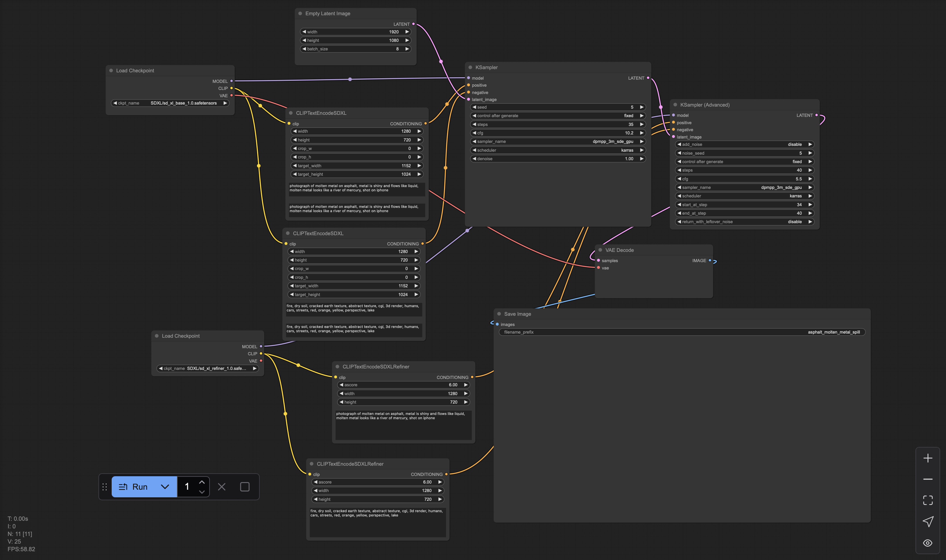Click the cancel X icon beside Run
The width and height of the screenshot is (946, 560).
[222, 487]
